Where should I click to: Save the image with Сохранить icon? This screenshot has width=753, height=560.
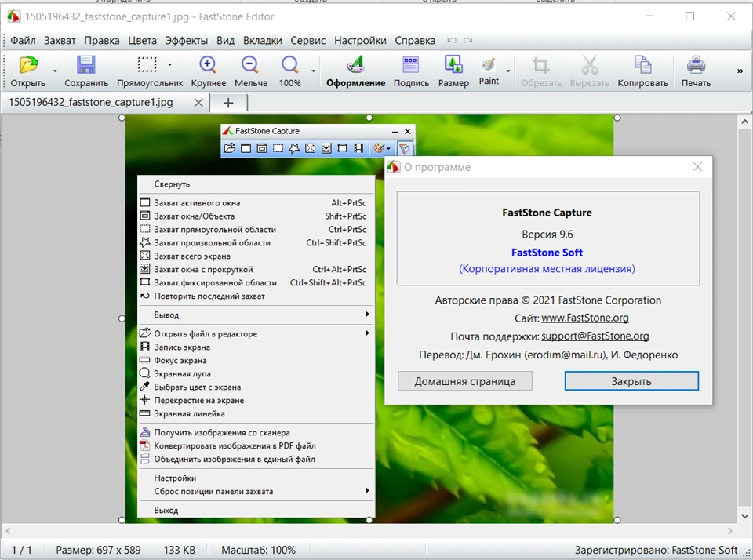tap(86, 64)
